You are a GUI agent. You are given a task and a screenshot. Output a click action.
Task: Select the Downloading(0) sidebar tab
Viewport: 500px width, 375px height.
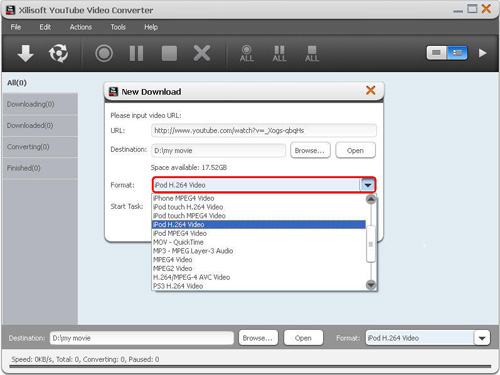40,104
